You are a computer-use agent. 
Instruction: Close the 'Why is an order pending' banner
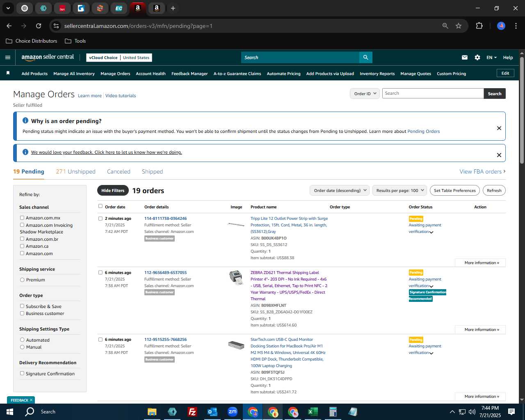(x=499, y=128)
